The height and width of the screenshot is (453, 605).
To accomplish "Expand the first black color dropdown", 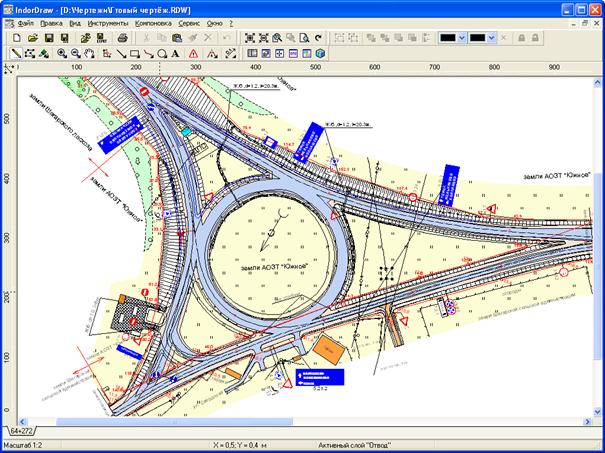I will tap(463, 37).
